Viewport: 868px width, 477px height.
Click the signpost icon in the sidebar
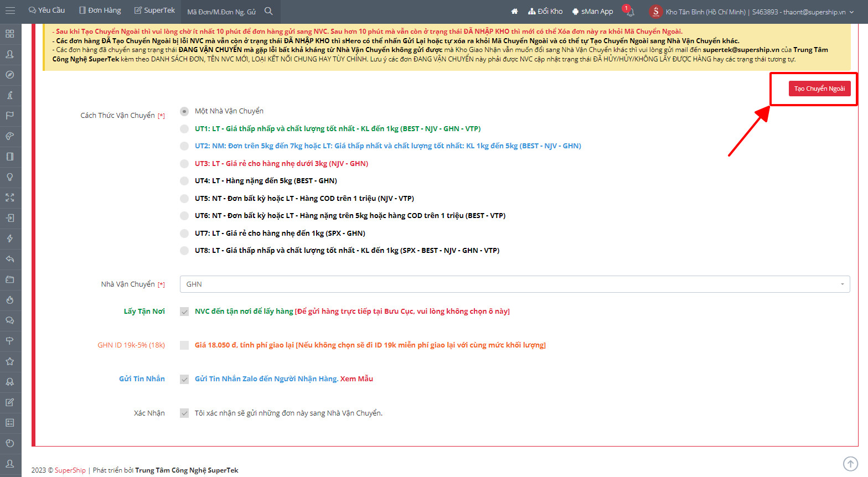click(10, 341)
